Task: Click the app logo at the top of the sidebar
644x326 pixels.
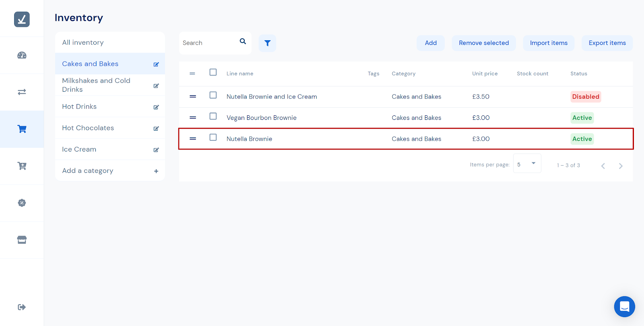Action: click(22, 19)
